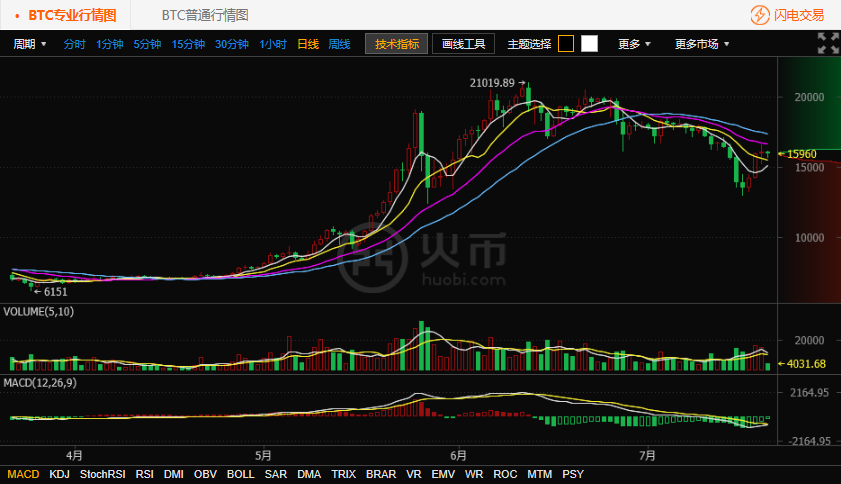Expand the 更多 dropdown
The height and width of the screenshot is (484, 841).
(634, 44)
